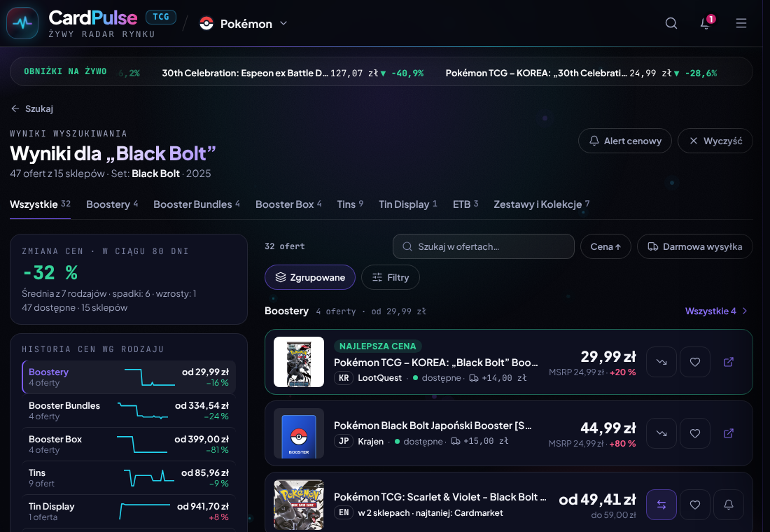Open the hamburger menu

coord(741,23)
